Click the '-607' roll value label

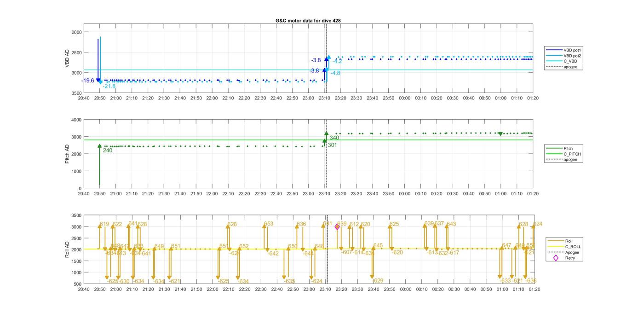click(x=346, y=252)
